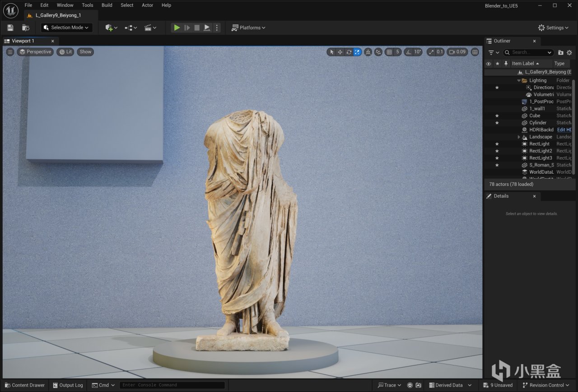Open the Actor menu

coord(147,5)
